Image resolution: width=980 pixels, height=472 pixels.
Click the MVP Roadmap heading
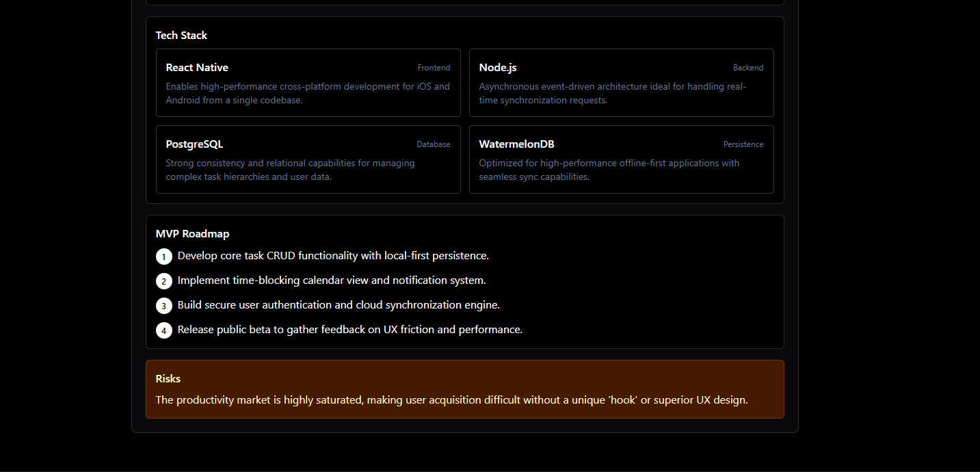point(193,234)
